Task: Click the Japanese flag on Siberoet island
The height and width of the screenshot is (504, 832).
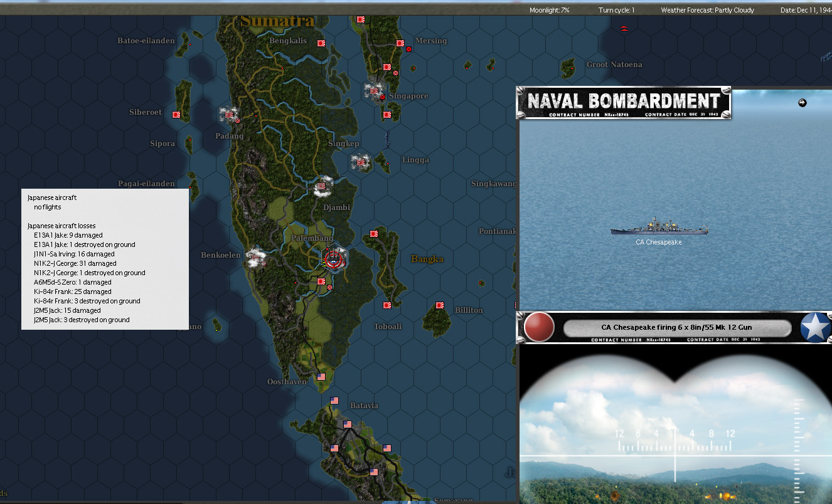Action: (176, 115)
